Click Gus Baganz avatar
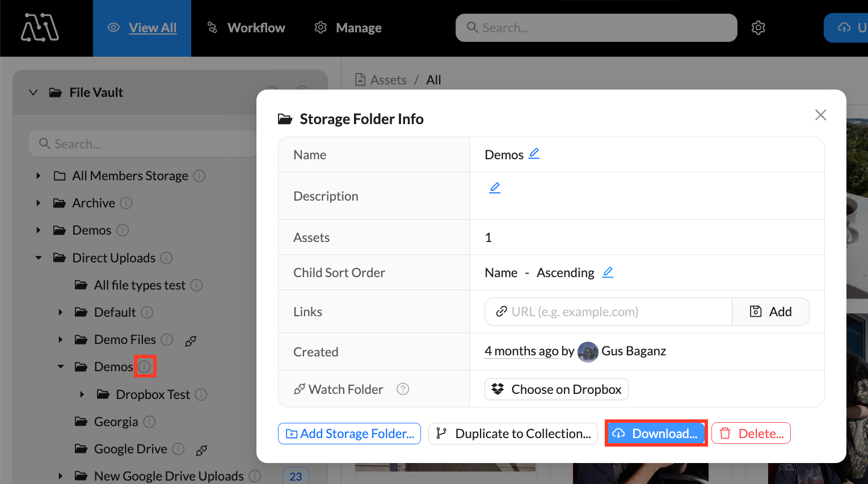This screenshot has height=484, width=868. (588, 352)
